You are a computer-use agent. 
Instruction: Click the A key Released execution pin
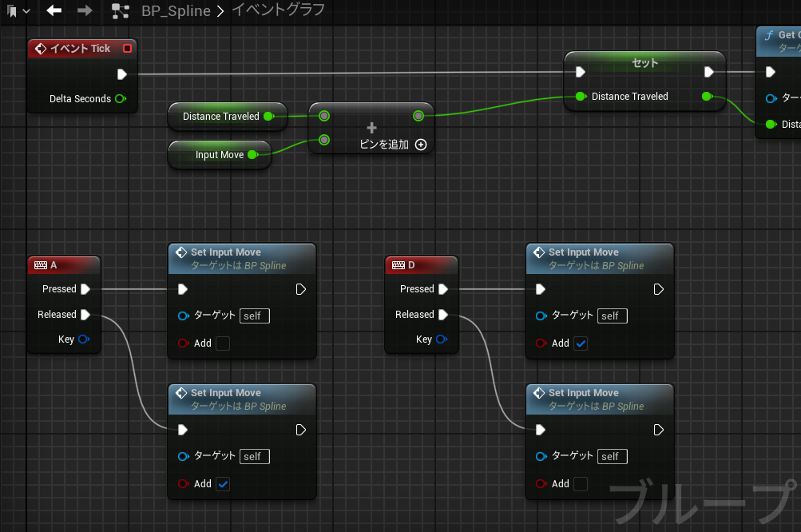tap(85, 315)
